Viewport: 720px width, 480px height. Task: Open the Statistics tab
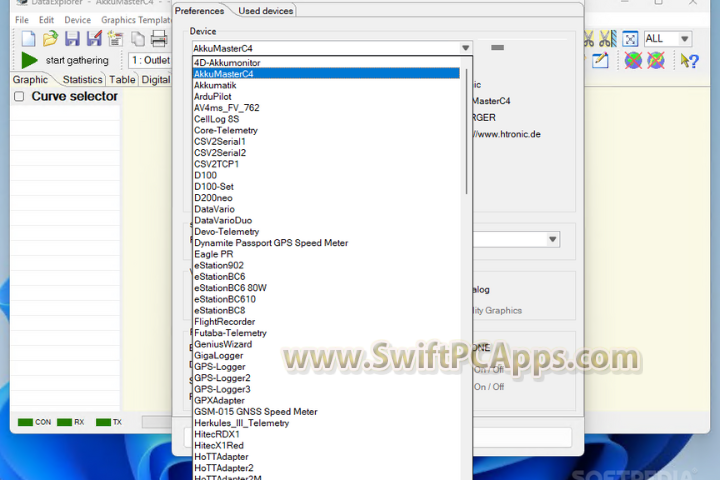[83, 79]
